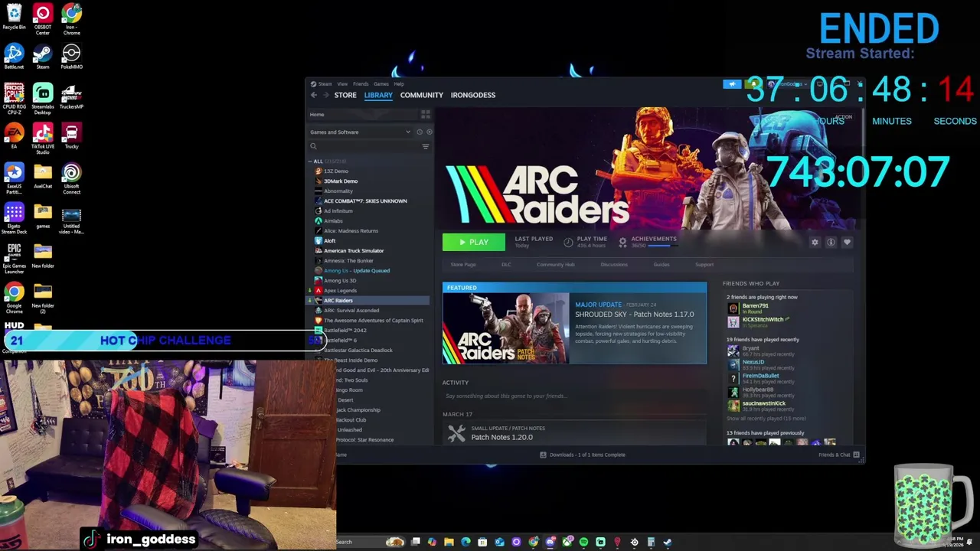Switch library to grid collections view
This screenshot has height=551, width=980.
tap(426, 114)
